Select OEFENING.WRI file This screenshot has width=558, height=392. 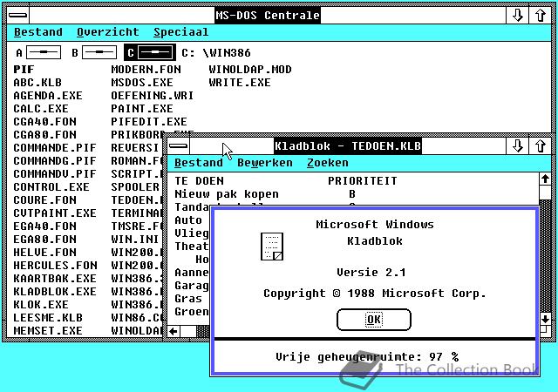tap(153, 96)
